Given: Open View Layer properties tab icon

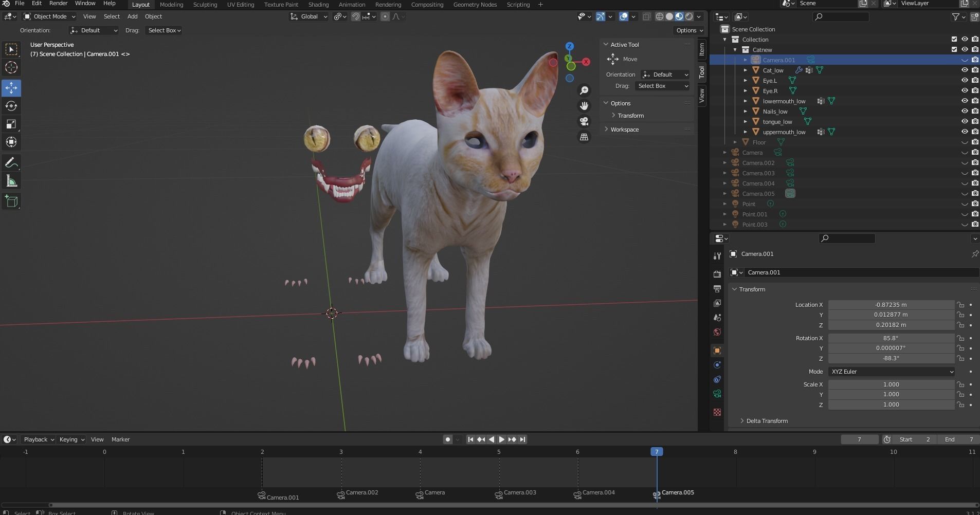Looking at the screenshot, I should [x=717, y=303].
